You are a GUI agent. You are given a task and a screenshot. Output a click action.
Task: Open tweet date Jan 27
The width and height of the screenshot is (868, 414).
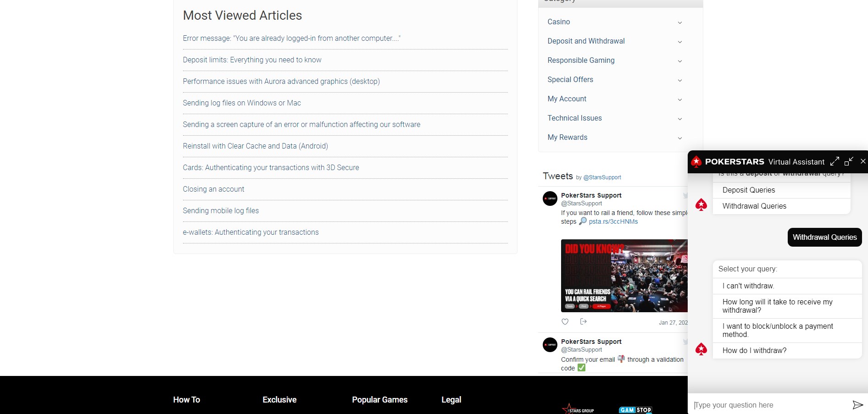coord(673,323)
